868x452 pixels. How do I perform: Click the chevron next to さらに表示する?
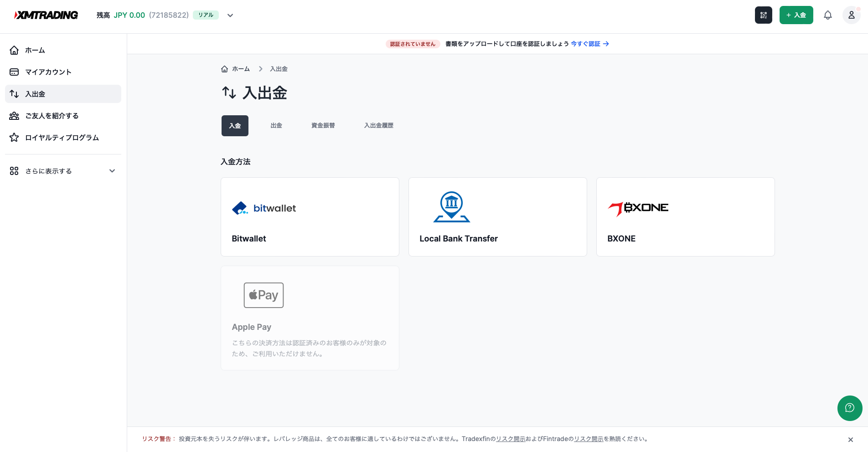[112, 171]
